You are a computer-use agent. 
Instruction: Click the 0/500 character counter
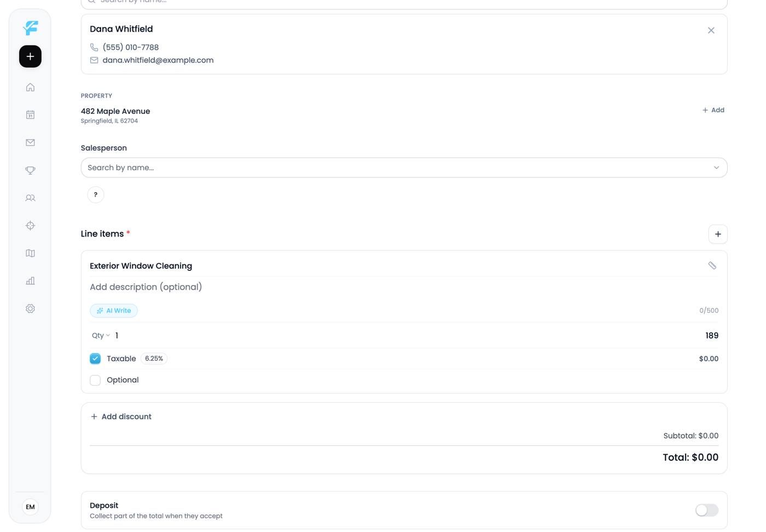[709, 310]
